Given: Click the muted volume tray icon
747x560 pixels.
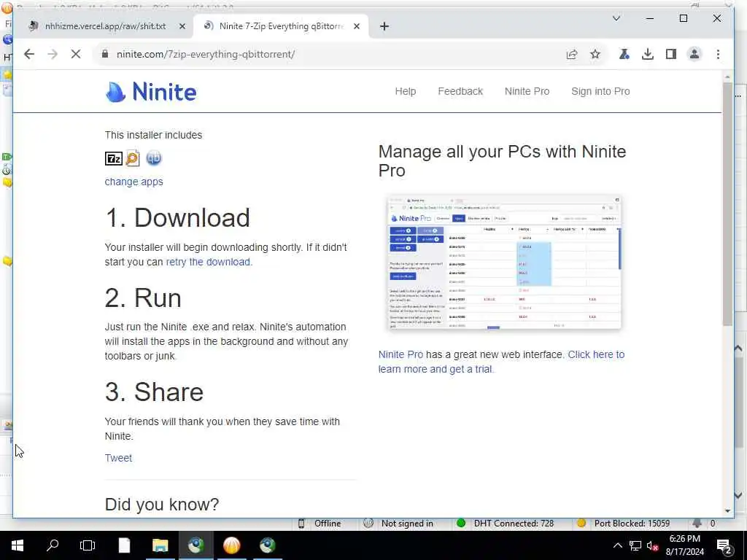Looking at the screenshot, I should (x=652, y=545).
